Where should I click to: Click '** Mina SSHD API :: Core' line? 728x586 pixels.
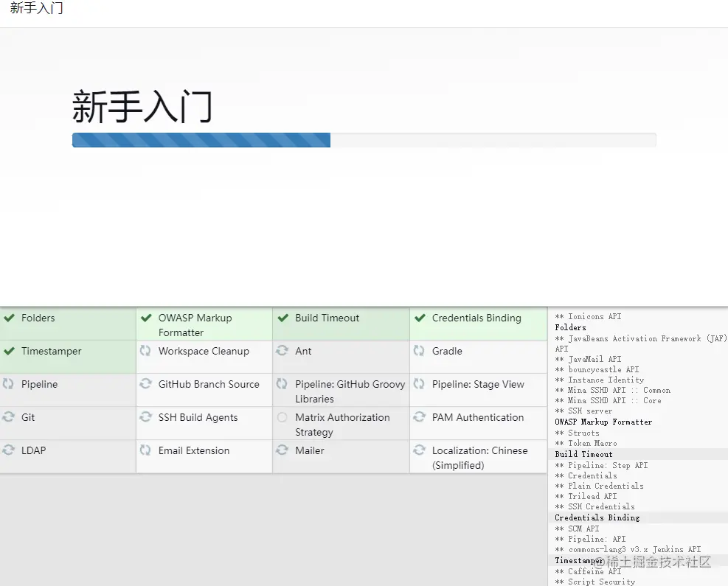[608, 400]
